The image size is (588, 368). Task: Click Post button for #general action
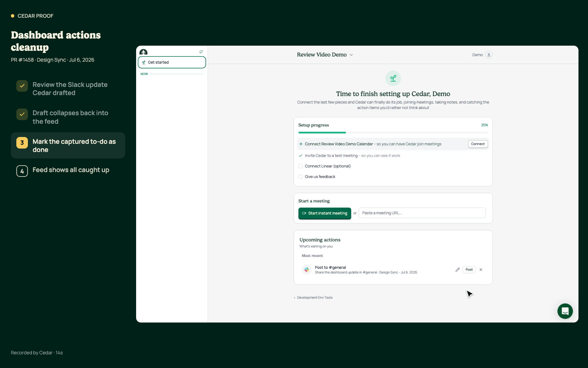[x=469, y=270]
